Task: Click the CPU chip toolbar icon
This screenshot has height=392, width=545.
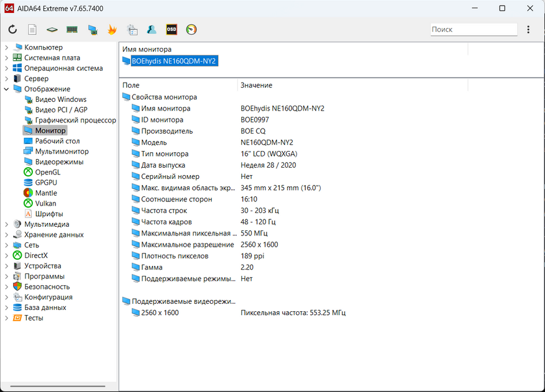Action: click(x=52, y=29)
